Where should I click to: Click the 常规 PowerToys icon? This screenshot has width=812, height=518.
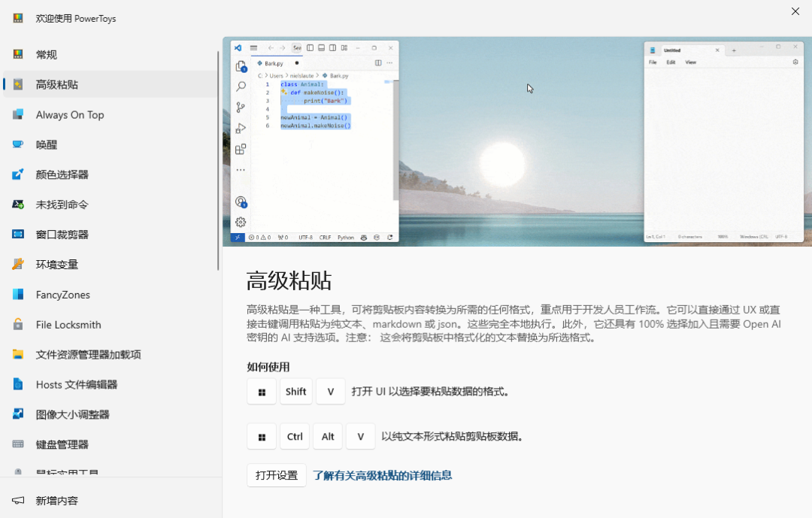(18, 54)
